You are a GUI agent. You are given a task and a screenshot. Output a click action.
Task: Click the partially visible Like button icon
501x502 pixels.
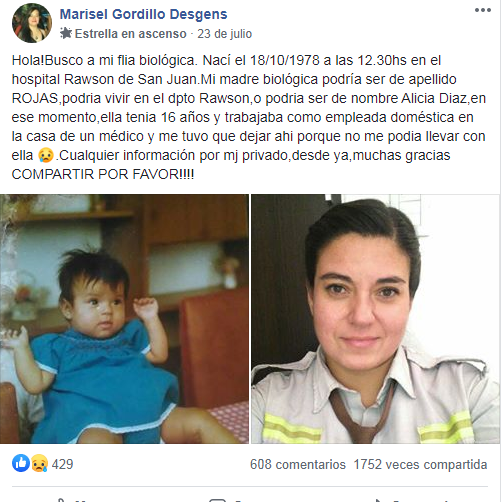(61, 500)
